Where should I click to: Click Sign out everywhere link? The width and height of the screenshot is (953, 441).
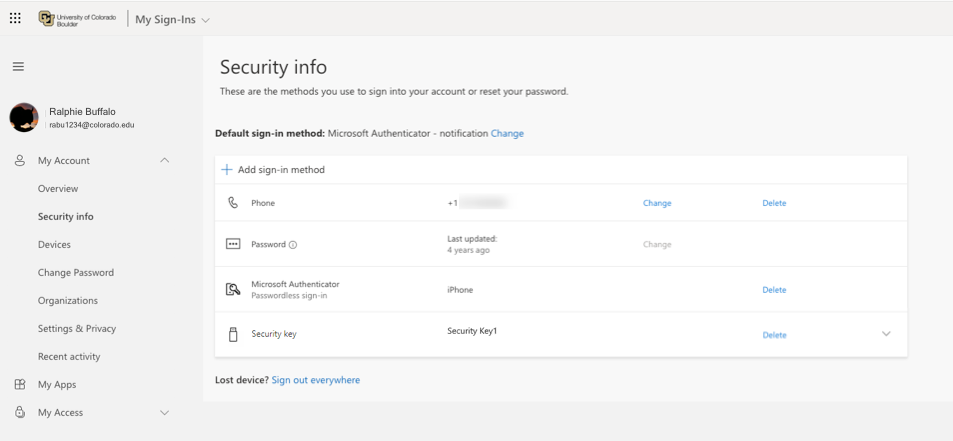pos(315,380)
